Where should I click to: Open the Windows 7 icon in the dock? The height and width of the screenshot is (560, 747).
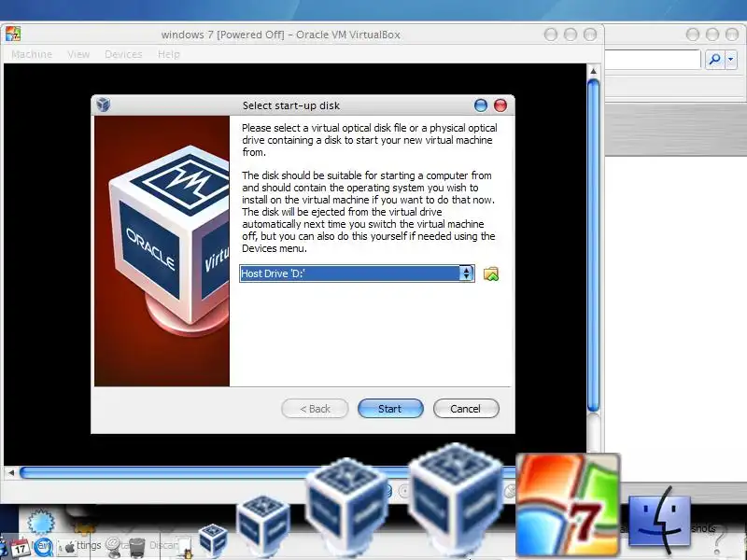pyautogui.click(x=569, y=505)
